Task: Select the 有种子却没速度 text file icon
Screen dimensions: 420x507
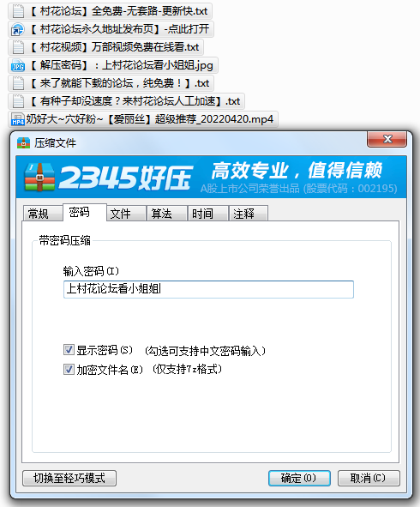Action: click(18, 101)
